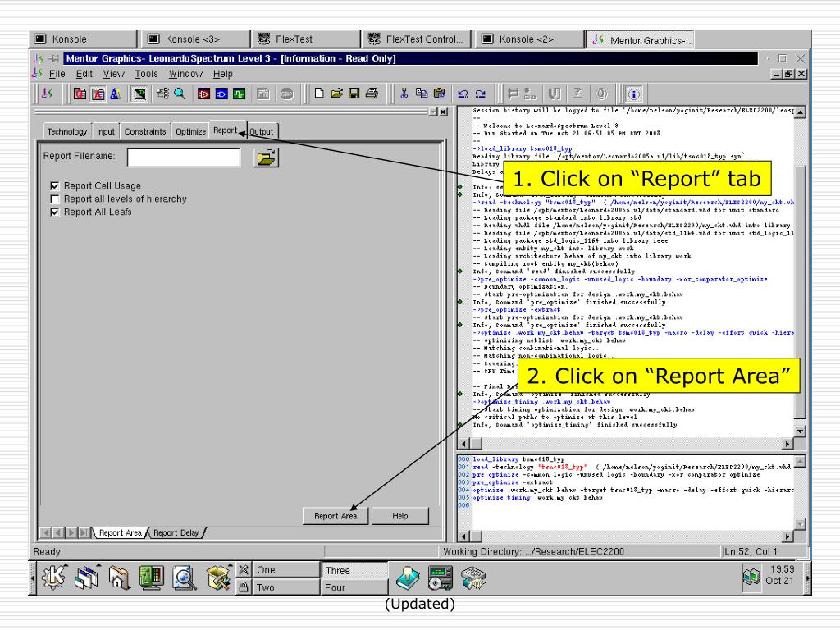Enable Report all levels of hierarchy
Screen dimensions: 840x630
[x=54, y=199]
